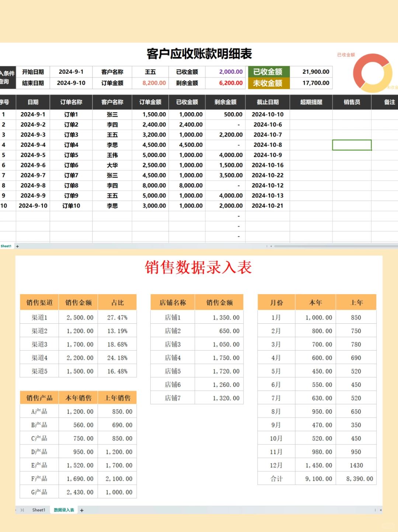This screenshot has width=398, height=532.
Task: Click the 3,500.00 remaining amount cell
Action: pos(226,175)
